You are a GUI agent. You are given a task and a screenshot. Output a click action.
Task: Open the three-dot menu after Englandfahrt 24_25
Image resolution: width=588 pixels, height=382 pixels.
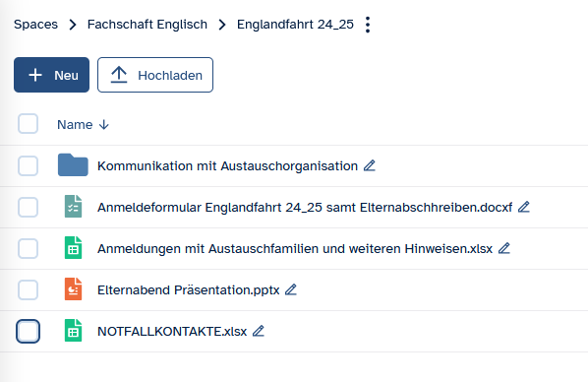tap(368, 25)
